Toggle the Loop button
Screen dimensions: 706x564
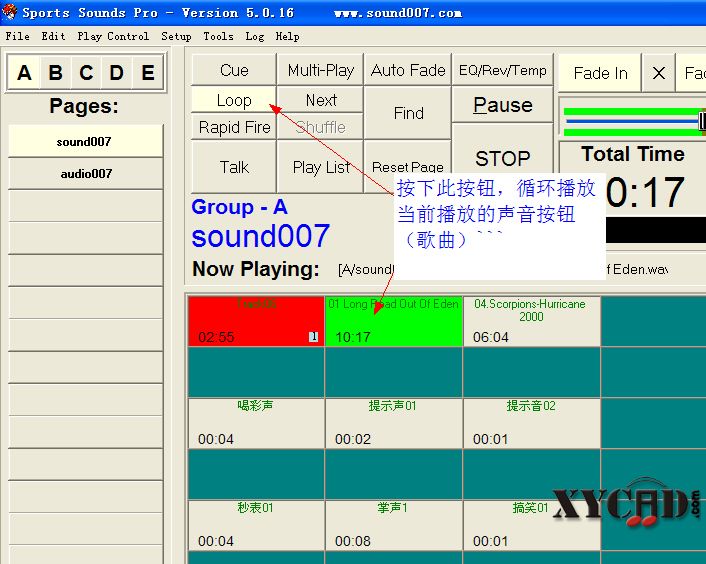234,99
